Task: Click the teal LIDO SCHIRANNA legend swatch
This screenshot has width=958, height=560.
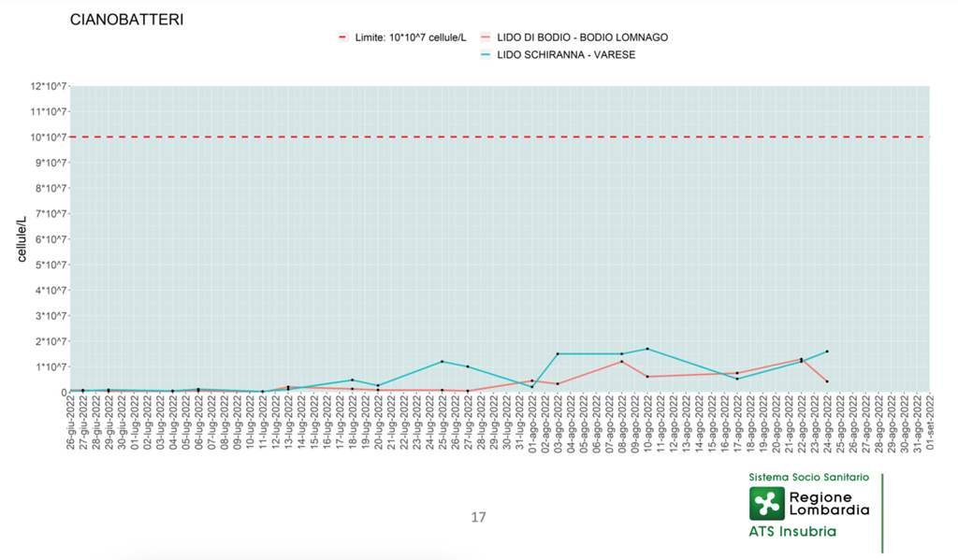Action: 486,55
